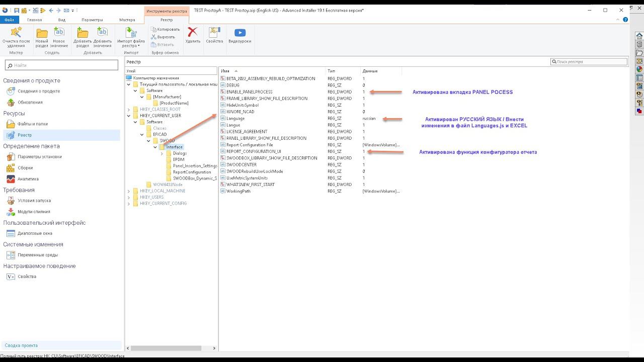Expand the Dialogs tree node
Viewport: 644px width, 362px height.
point(162,153)
